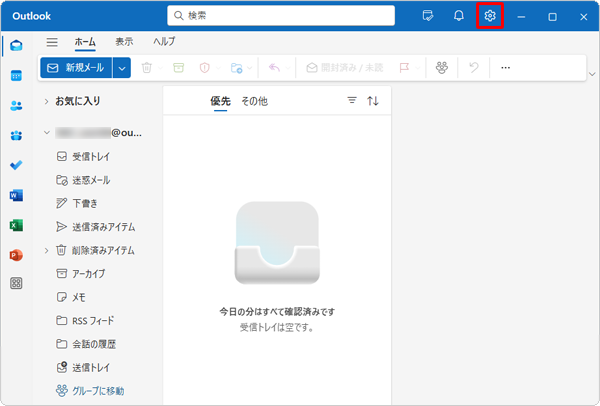Click the Report shield toolbar icon
The height and width of the screenshot is (406, 600).
(205, 68)
